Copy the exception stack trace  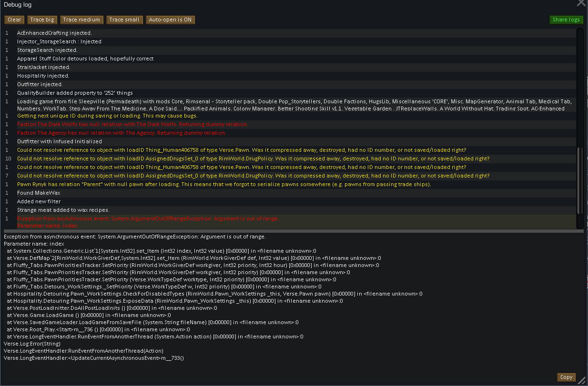click(x=566, y=377)
